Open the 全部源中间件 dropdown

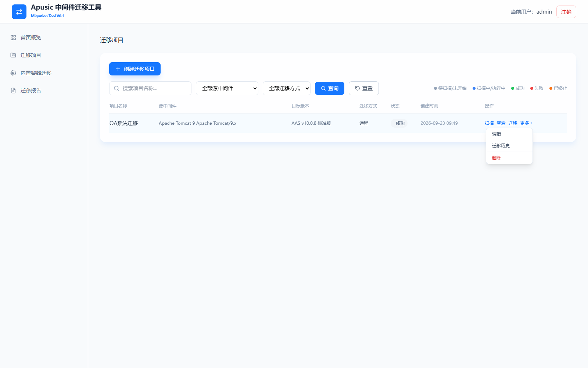[227, 88]
